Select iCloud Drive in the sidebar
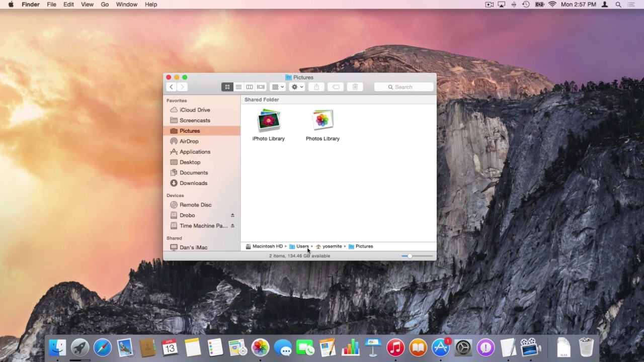 201,110
